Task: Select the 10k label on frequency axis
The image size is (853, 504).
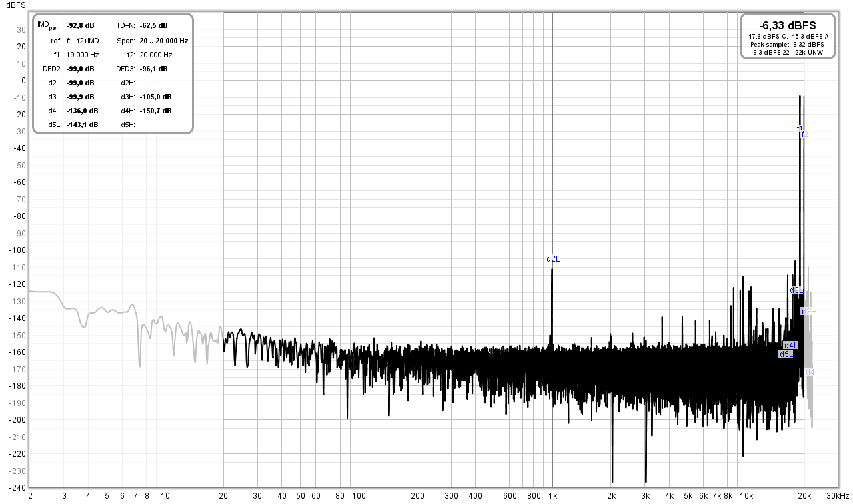Action: point(746,496)
